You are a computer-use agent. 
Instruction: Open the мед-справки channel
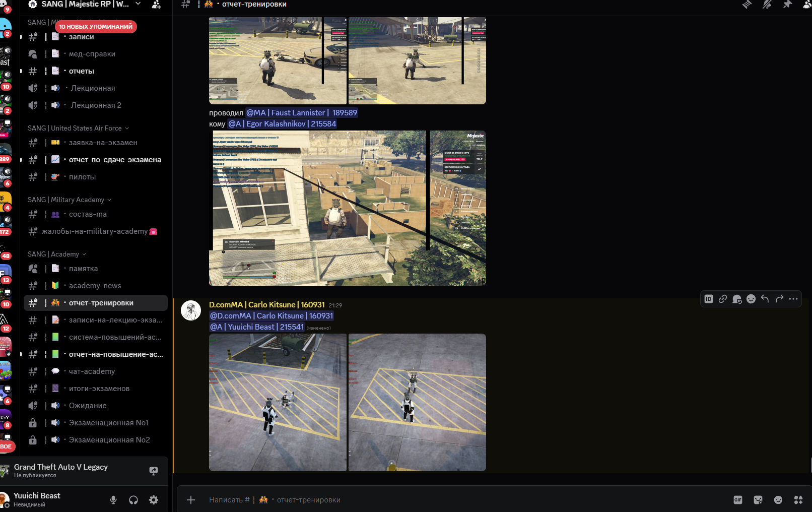[x=96, y=54]
